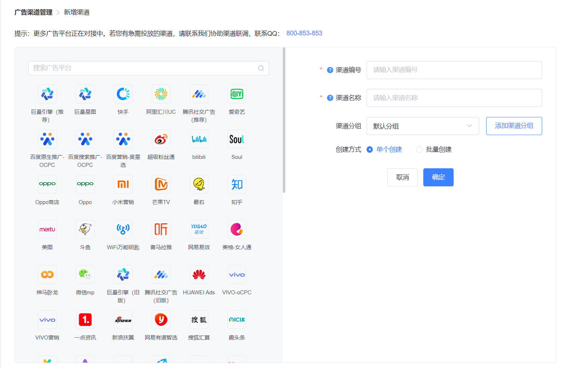Viewport: 588px width, 368px height.
Task: Choose the 知乎 platform icon
Action: click(x=237, y=184)
